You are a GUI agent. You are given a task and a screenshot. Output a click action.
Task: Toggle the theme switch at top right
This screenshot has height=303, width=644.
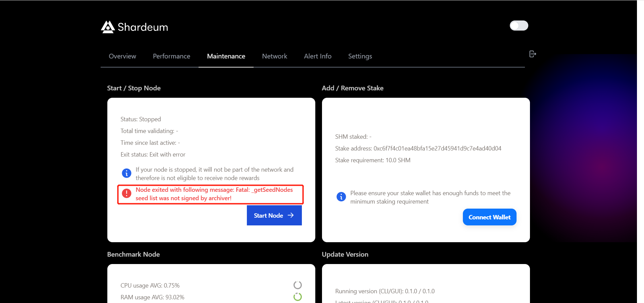pos(519,26)
